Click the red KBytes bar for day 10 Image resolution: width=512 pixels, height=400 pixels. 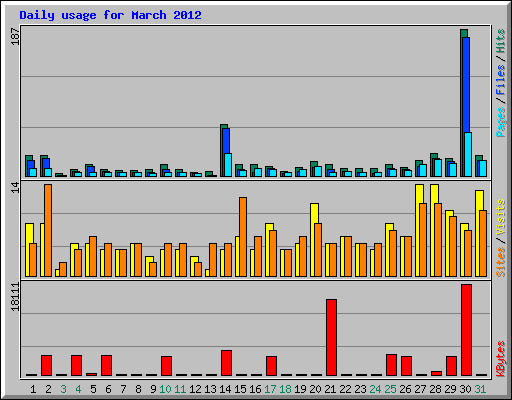click(166, 366)
